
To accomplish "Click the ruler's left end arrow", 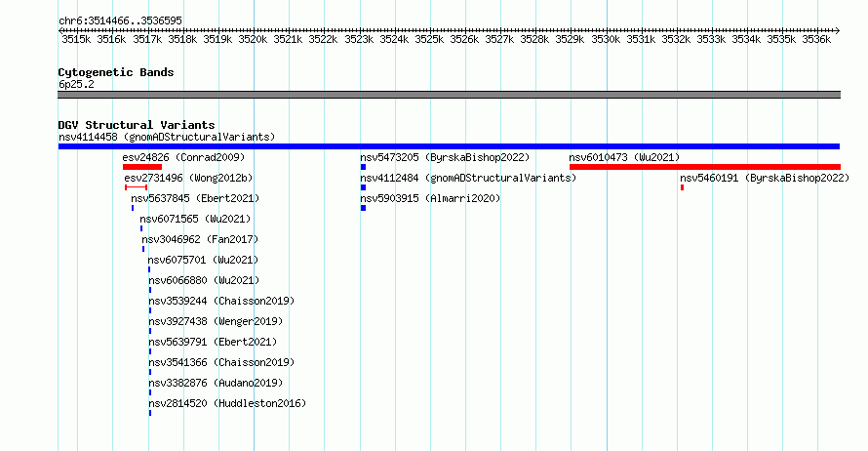I will pyautogui.click(x=60, y=30).
